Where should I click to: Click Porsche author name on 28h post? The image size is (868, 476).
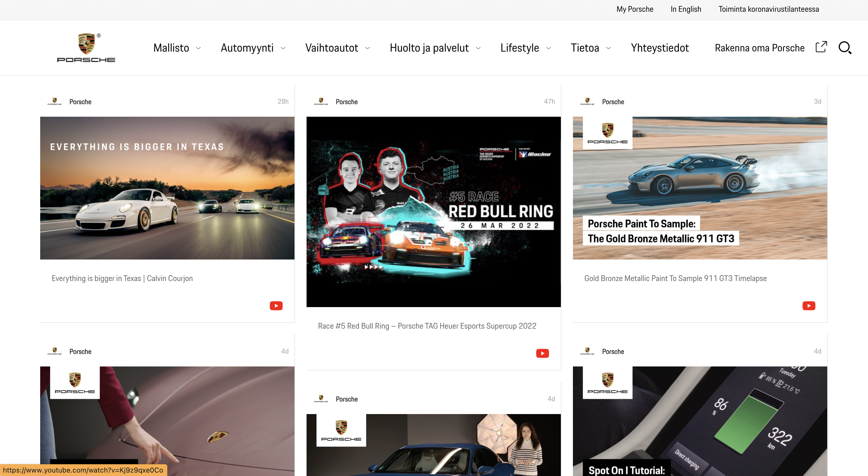tap(80, 102)
